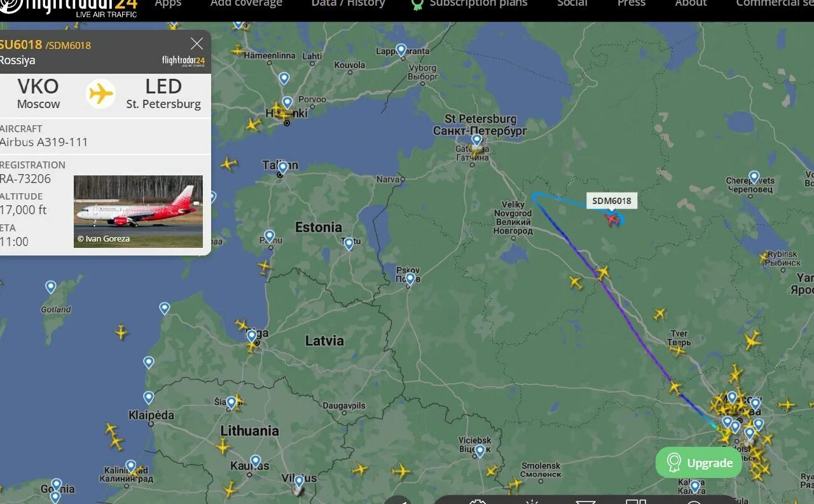814x504 pixels.
Task: Open the Press menu item
Action: (631, 3)
